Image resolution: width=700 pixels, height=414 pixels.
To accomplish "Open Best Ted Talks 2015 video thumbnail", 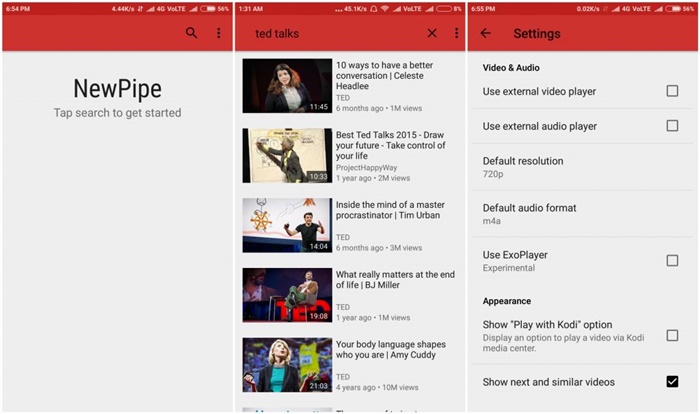I will pos(287,155).
